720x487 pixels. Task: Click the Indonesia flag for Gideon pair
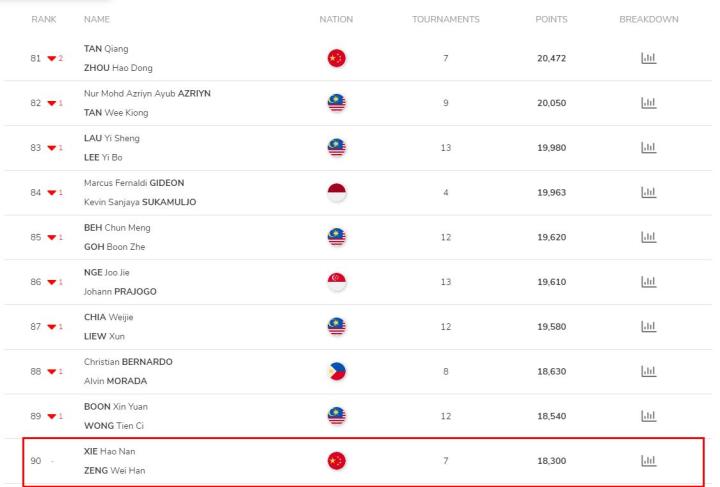pyautogui.click(x=337, y=192)
